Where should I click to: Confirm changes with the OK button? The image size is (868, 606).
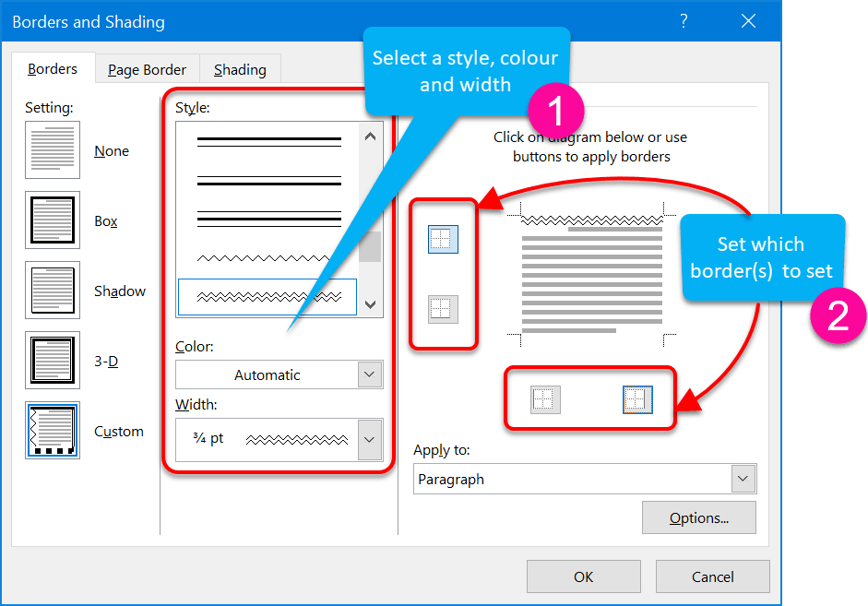(x=583, y=576)
